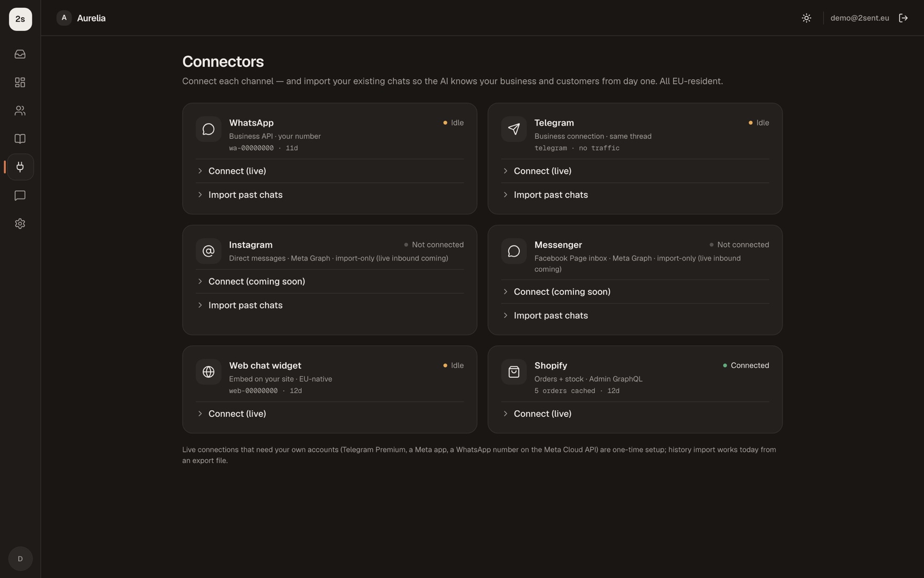This screenshot has width=924, height=578.
Task: Expand Messenger Import past chats
Action: click(635, 316)
